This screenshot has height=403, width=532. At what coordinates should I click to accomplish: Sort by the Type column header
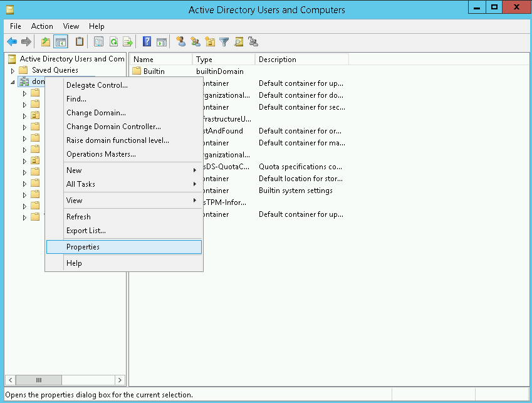[x=224, y=60]
